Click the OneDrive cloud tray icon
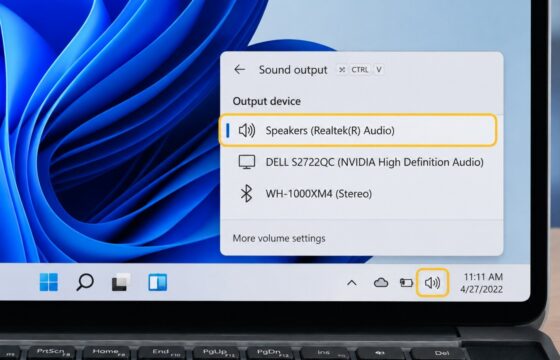 pos(381,283)
